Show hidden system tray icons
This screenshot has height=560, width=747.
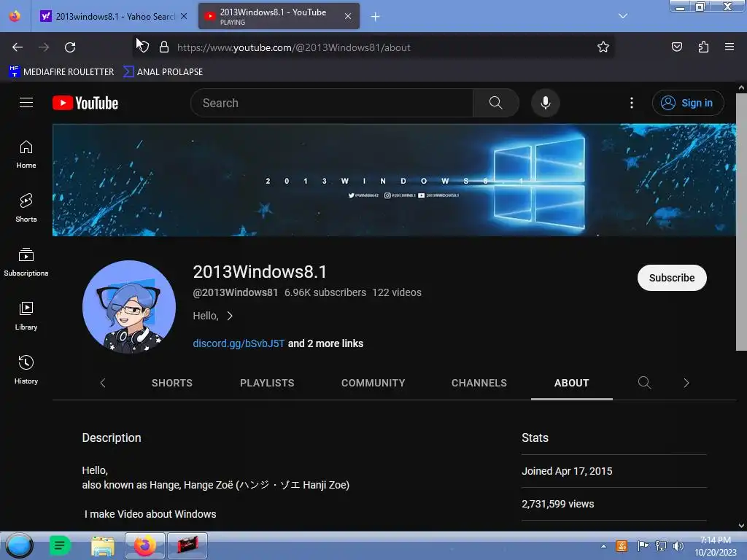click(603, 546)
